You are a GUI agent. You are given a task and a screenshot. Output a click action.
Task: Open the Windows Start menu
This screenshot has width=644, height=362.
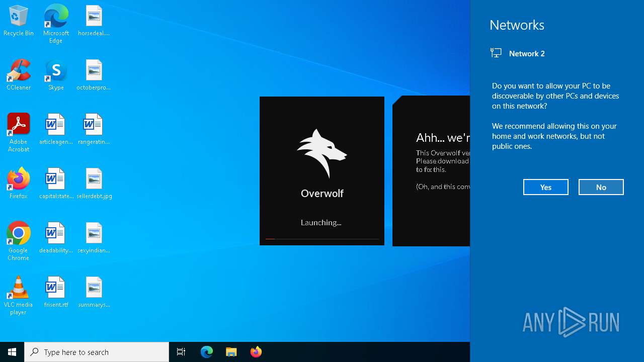tap(12, 352)
